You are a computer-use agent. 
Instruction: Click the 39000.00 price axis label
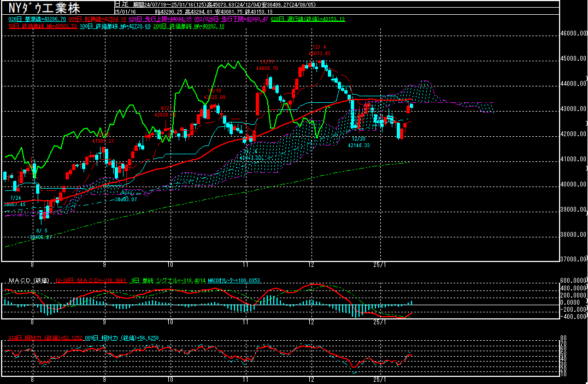[x=574, y=209]
